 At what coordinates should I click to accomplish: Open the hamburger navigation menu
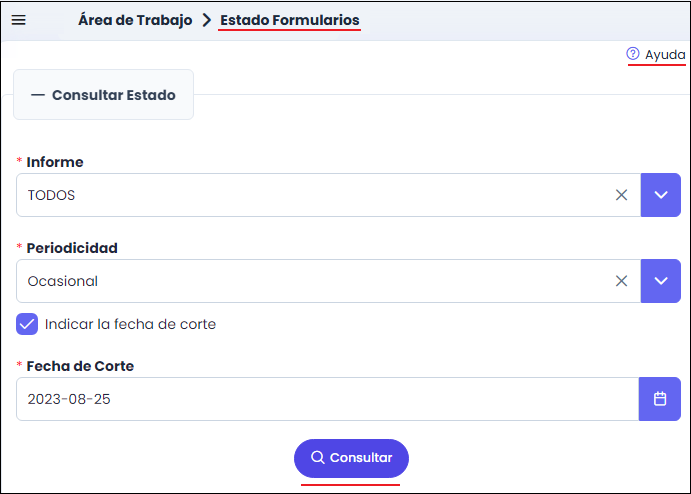pyautogui.click(x=18, y=20)
